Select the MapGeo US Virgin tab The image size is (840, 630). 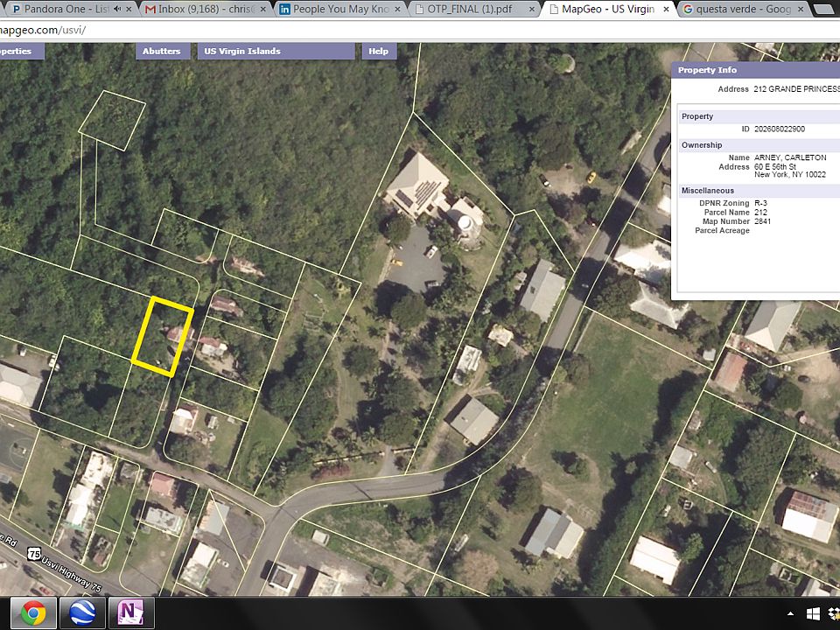pos(609,9)
